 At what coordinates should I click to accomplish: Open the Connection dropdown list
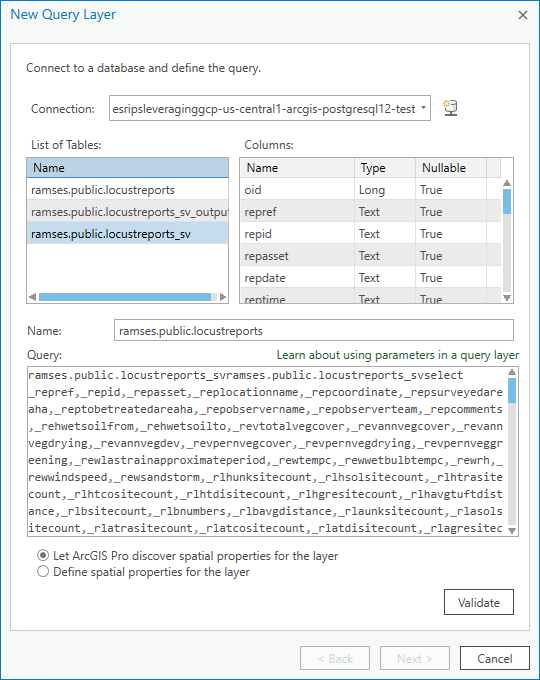coord(423,108)
